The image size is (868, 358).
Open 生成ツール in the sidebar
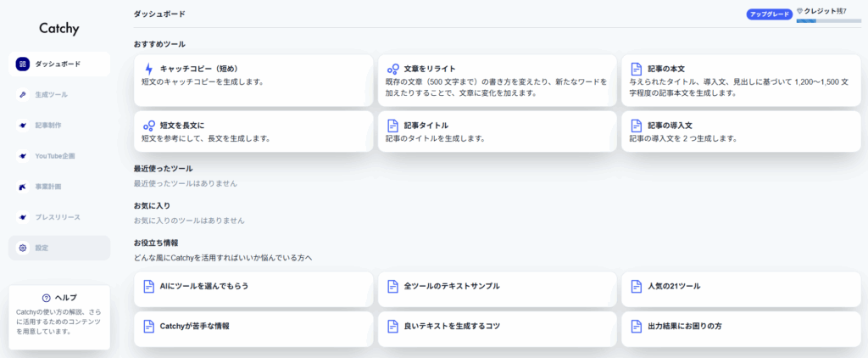pos(51,94)
